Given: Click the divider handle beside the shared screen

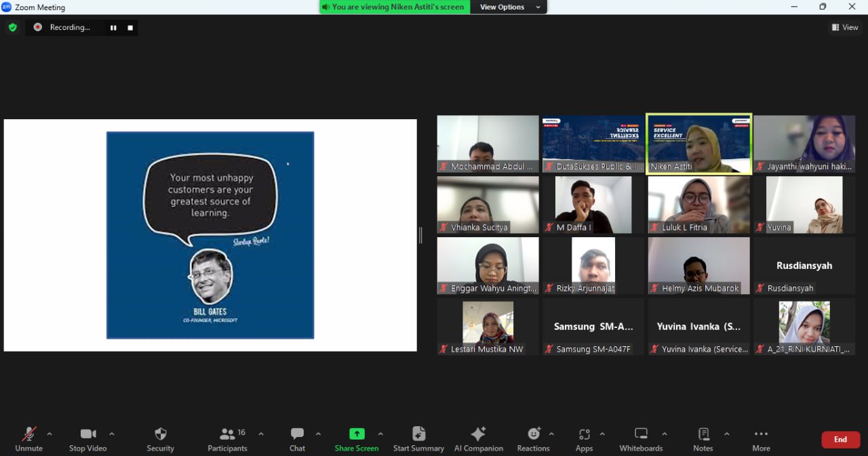Looking at the screenshot, I should [420, 235].
